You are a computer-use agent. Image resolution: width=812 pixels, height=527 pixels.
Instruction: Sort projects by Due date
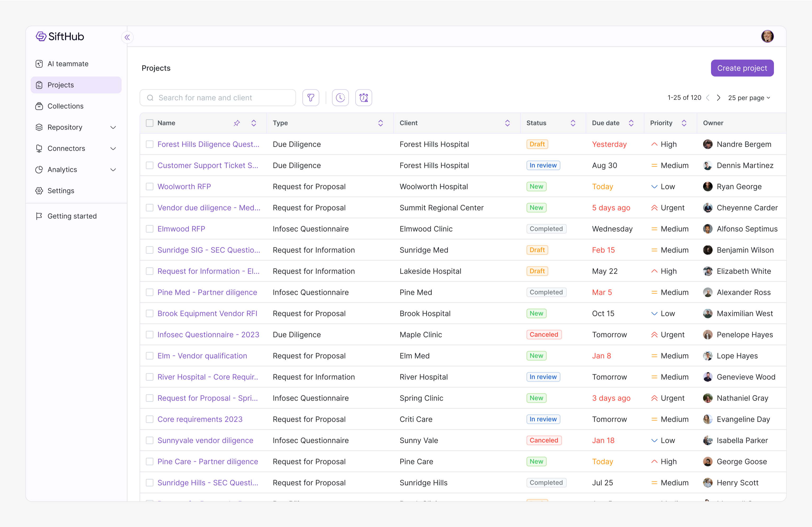click(631, 123)
